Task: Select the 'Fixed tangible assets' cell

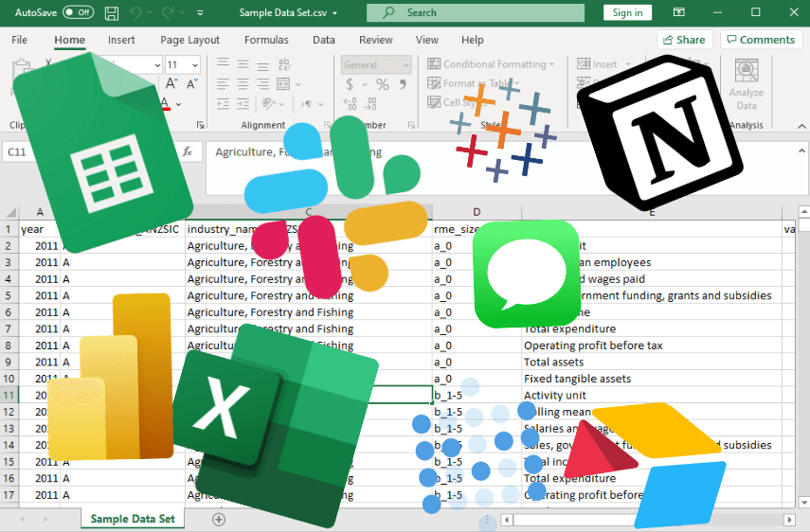Action: 652,379
